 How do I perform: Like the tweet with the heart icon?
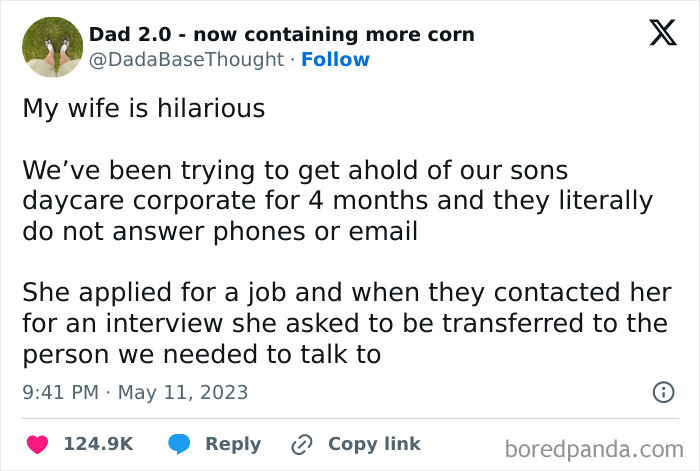coord(35,444)
